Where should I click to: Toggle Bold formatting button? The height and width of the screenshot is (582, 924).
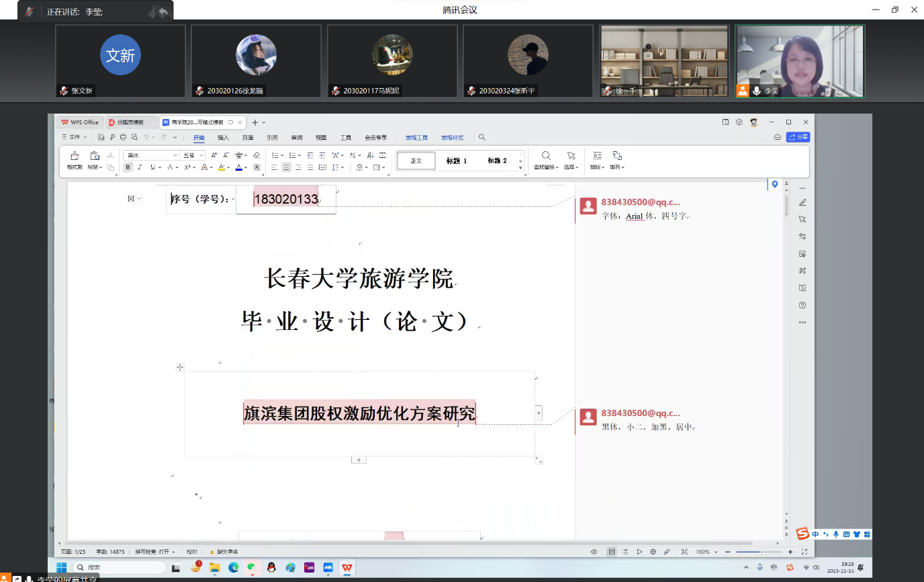click(128, 167)
